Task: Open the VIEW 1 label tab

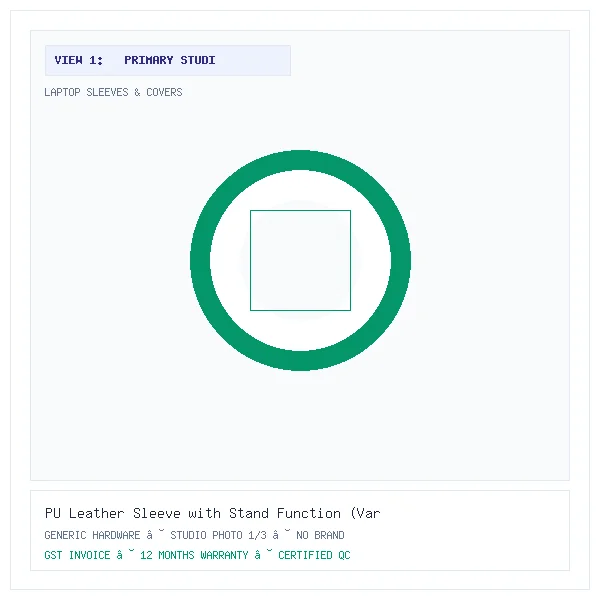Action: 79,60
